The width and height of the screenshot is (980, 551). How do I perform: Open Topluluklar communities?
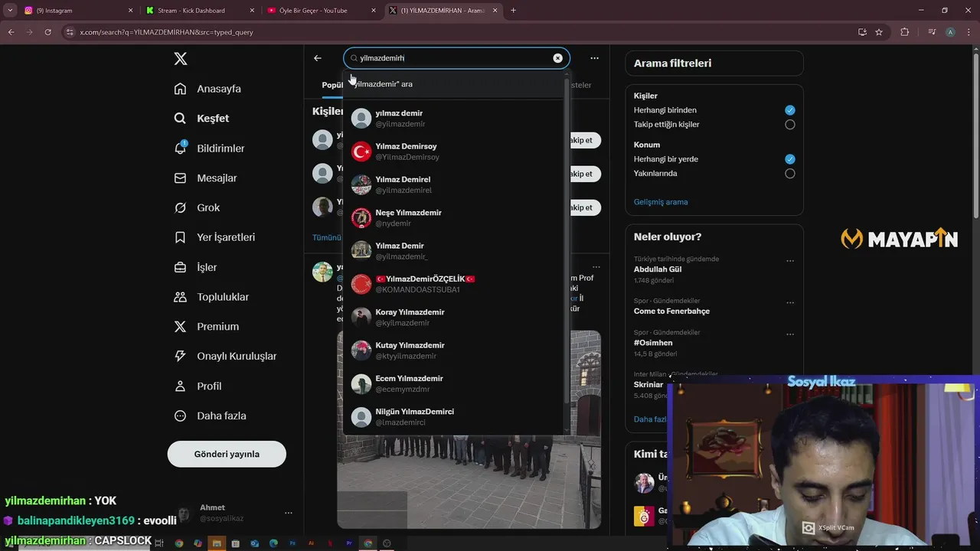(x=211, y=297)
